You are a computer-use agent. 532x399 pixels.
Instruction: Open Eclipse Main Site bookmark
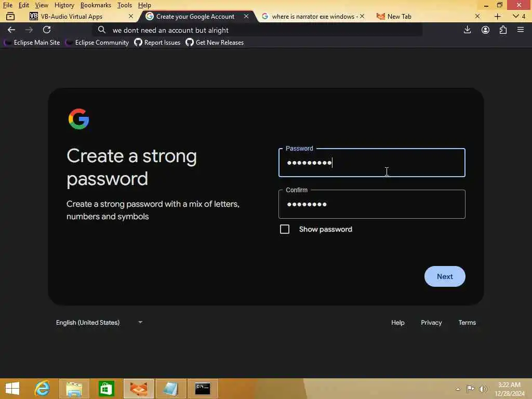point(32,43)
